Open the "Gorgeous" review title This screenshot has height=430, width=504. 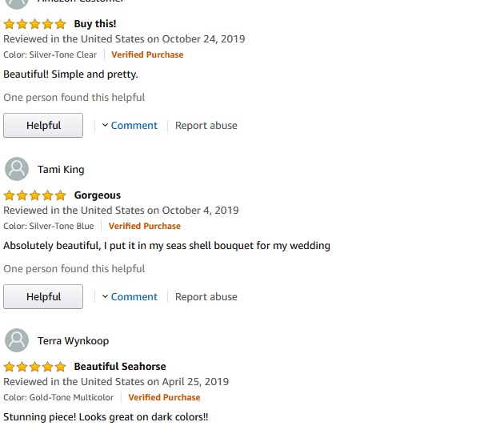[x=98, y=195]
